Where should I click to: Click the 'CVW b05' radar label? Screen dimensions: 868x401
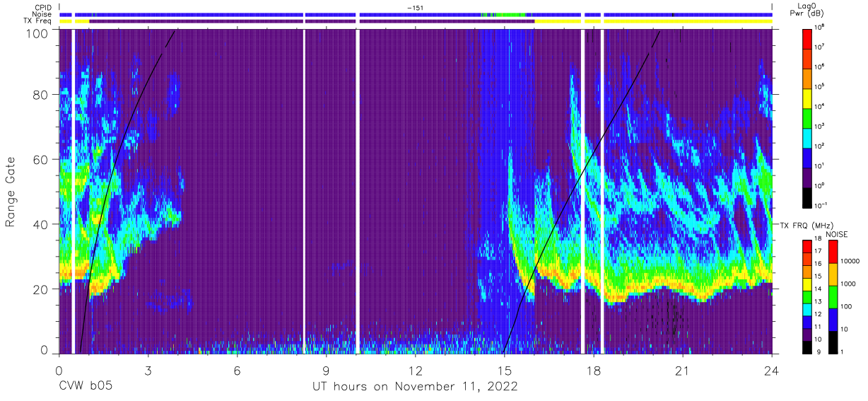coord(86,387)
